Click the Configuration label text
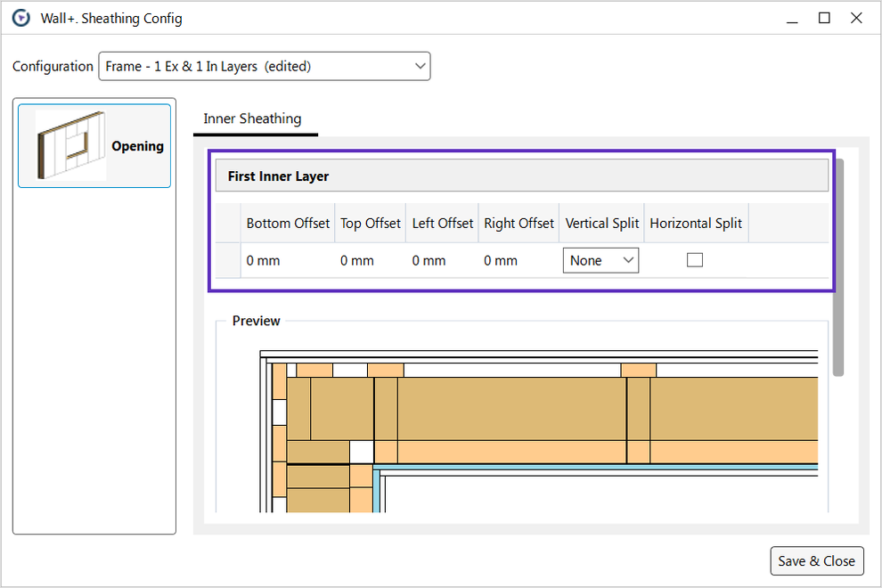The height and width of the screenshot is (588, 882). pyautogui.click(x=53, y=67)
